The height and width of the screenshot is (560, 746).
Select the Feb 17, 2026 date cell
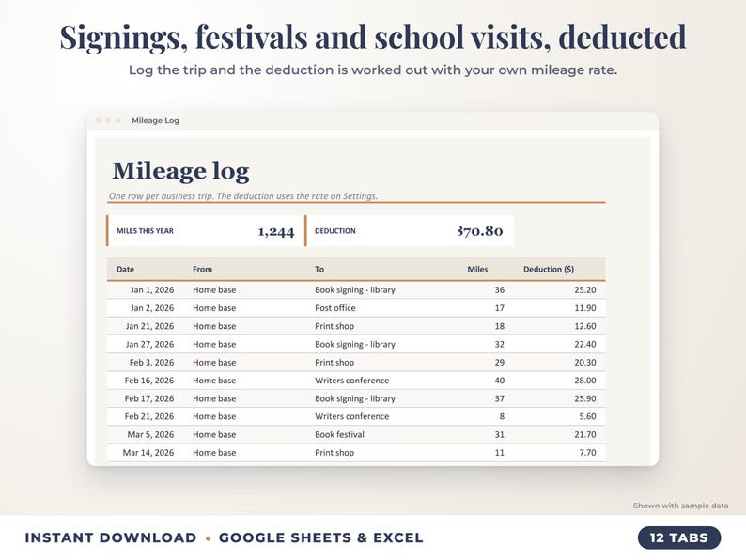pyautogui.click(x=149, y=398)
